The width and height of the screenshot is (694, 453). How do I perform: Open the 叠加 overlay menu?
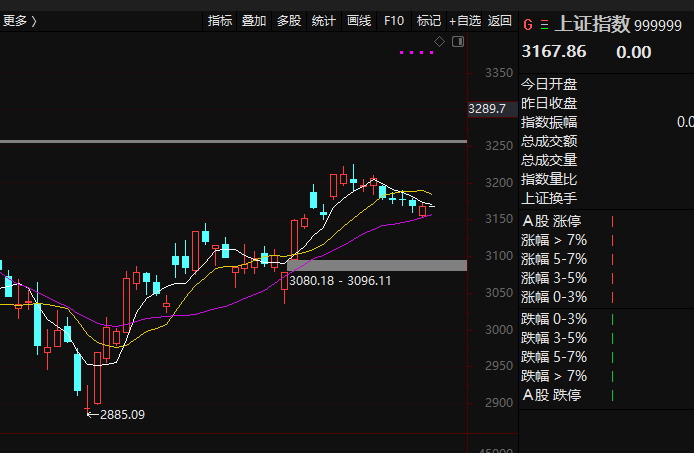(254, 21)
